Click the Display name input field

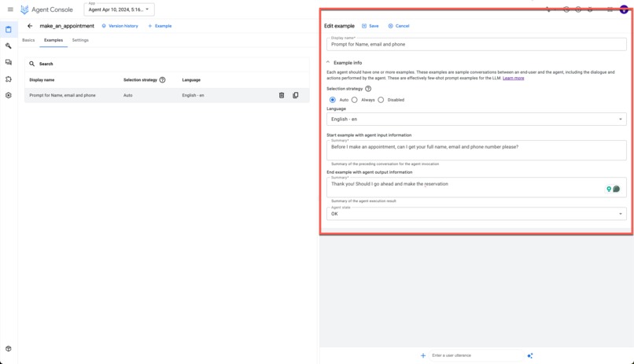pos(477,45)
